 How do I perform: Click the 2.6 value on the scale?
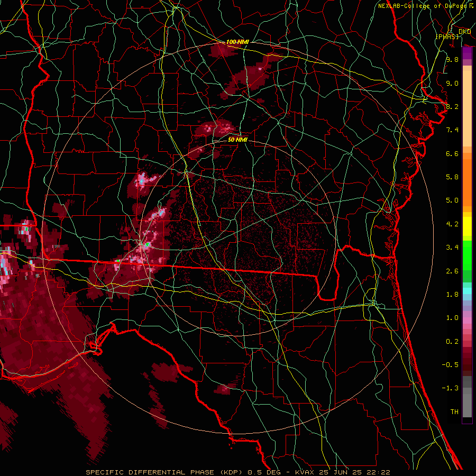tap(452, 271)
